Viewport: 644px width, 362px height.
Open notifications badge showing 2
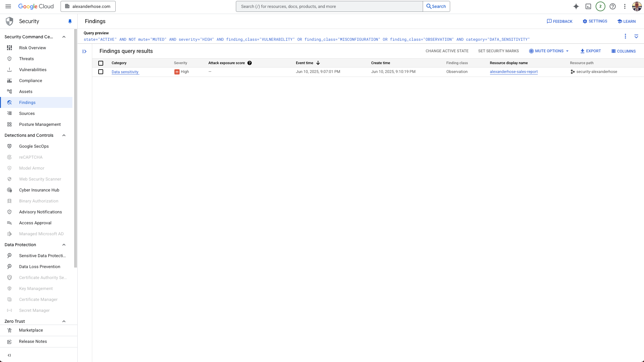tap(600, 6)
